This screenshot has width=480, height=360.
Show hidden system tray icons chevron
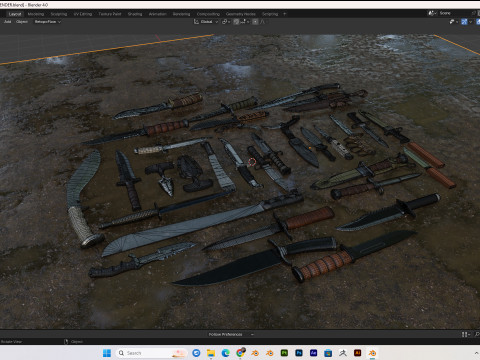[x=476, y=353]
